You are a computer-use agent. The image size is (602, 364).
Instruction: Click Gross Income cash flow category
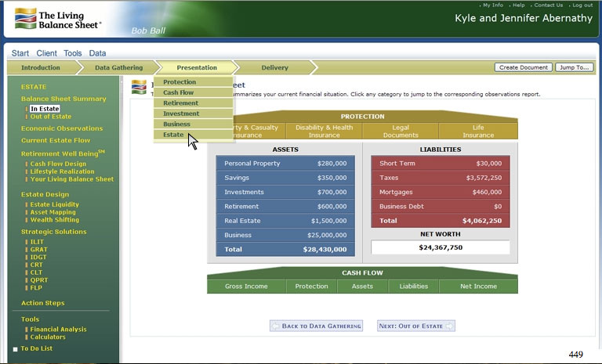[x=246, y=287]
